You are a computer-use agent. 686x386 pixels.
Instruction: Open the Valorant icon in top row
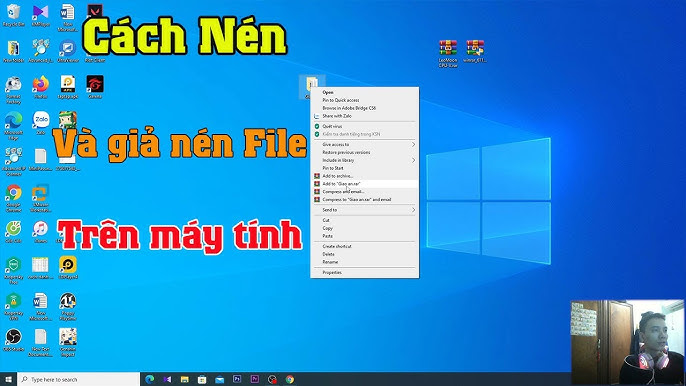pos(95,10)
